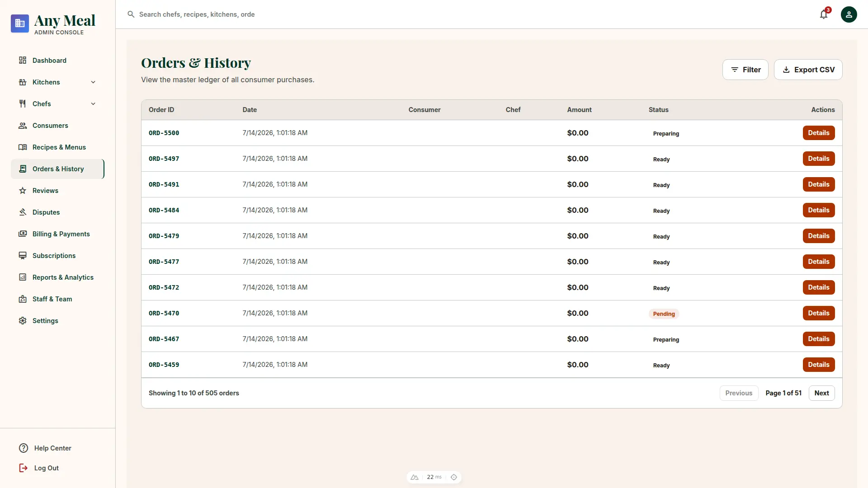The image size is (868, 488).
Task: Open Details for order ORD-5459
Action: [x=819, y=365]
